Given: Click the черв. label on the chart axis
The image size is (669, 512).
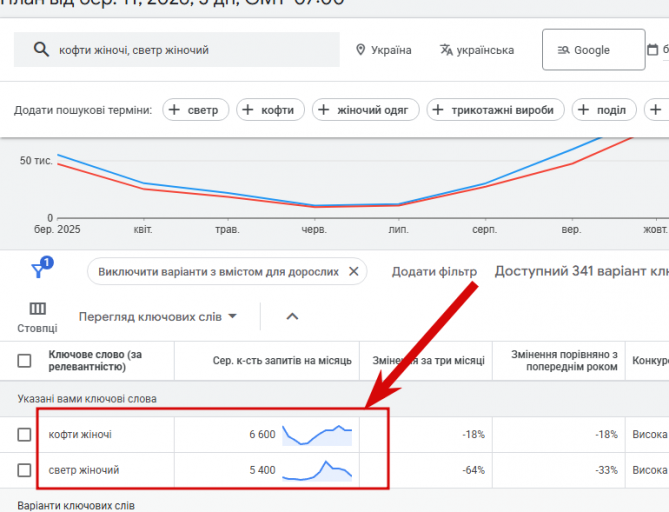Looking at the screenshot, I should coord(314,230).
